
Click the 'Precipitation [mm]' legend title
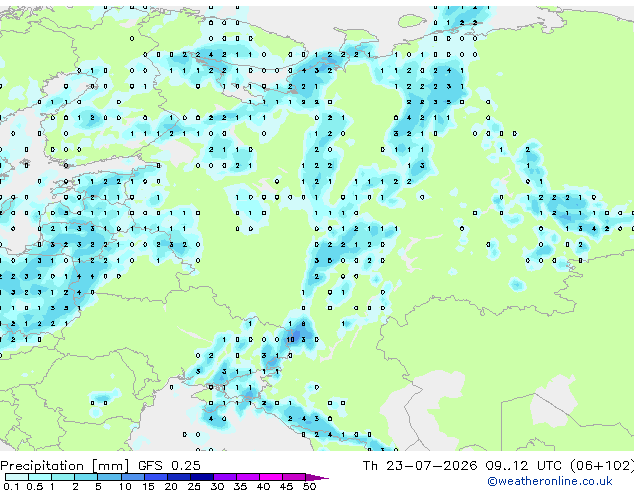(65, 466)
